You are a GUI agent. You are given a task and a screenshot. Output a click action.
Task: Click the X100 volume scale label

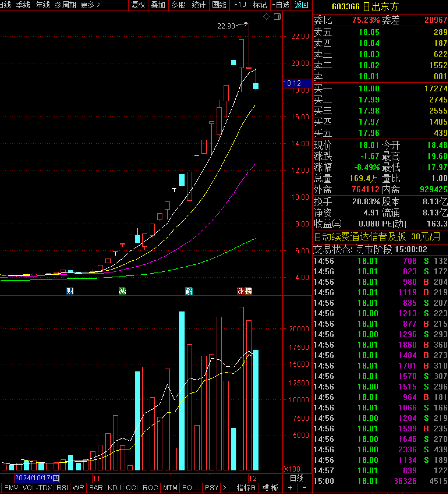[292, 469]
